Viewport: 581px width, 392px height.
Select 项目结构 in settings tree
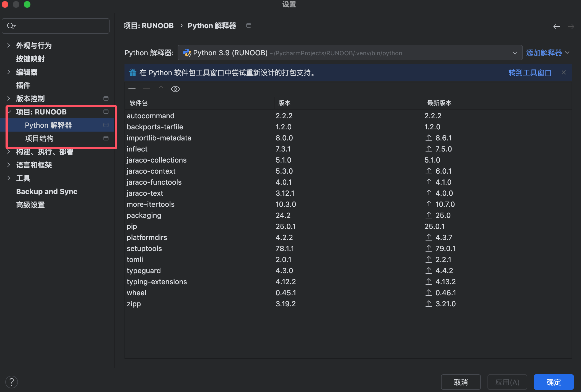tap(39, 138)
